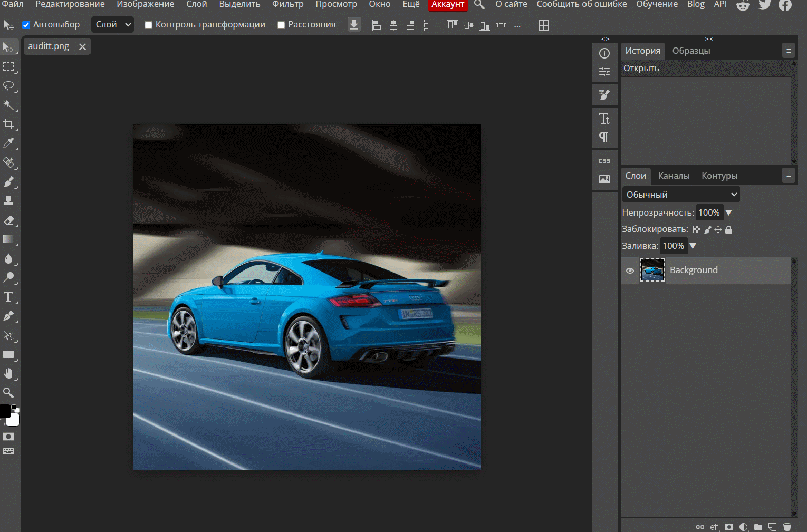Click the delete layer trash icon
807x532 pixels.
point(787,527)
